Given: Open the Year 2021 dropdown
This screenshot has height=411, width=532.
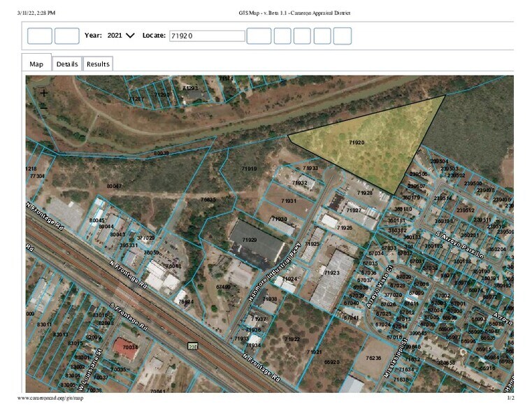Looking at the screenshot, I should coord(120,36).
